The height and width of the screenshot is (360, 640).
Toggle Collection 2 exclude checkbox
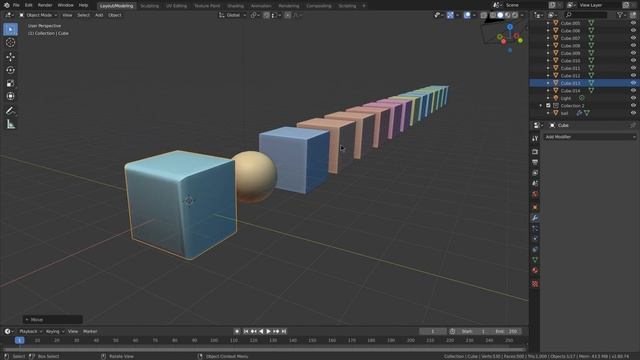tap(548, 105)
